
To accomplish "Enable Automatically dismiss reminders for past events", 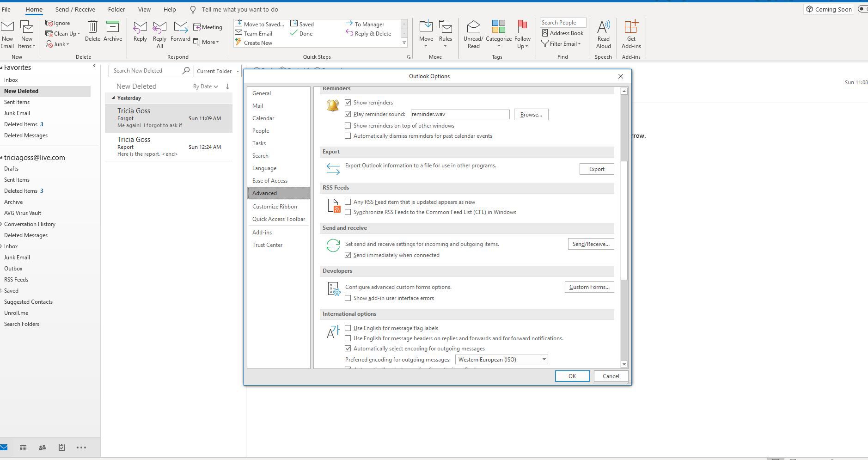I will coord(348,136).
